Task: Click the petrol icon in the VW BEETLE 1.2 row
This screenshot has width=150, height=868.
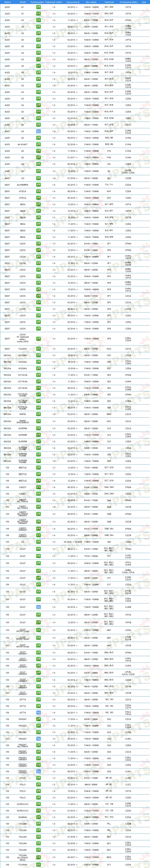Action: click(38, 468)
